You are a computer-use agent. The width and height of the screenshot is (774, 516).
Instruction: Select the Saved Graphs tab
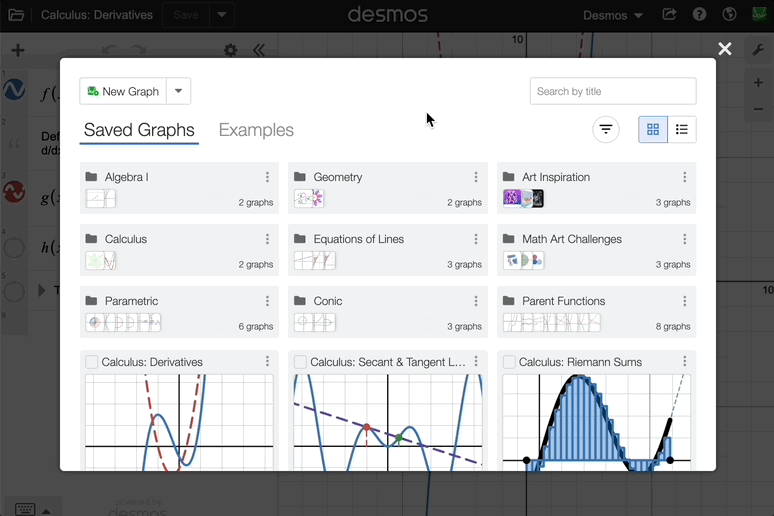[139, 130]
